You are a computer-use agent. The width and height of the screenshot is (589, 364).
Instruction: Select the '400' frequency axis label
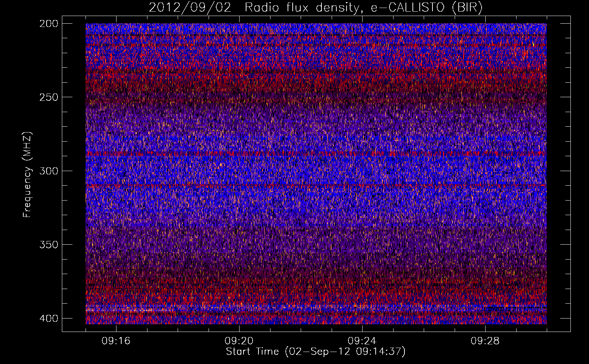[48, 318]
